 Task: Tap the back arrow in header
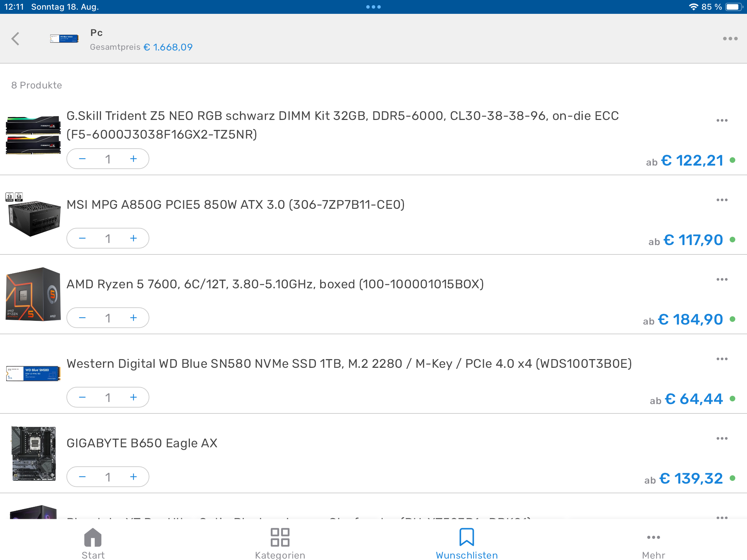pos(15,39)
